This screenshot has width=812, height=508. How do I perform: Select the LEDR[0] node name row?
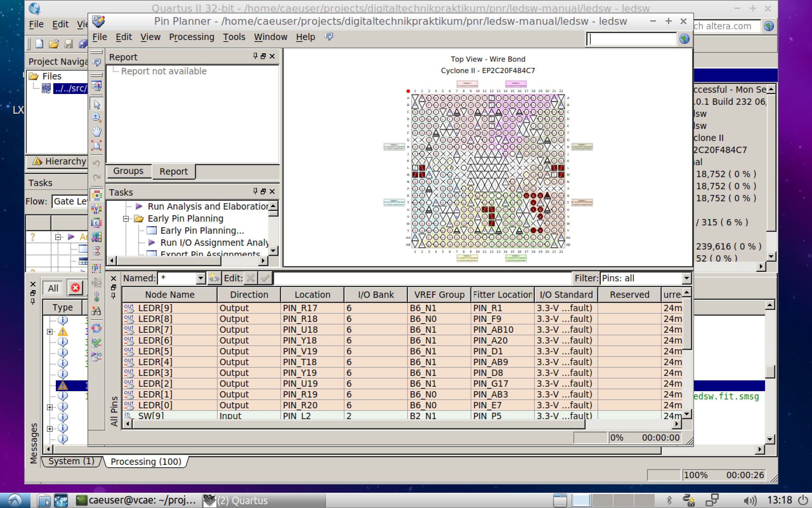click(170, 405)
